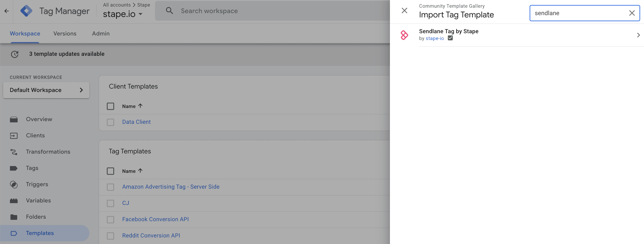Open the stape-io author link

(435, 38)
